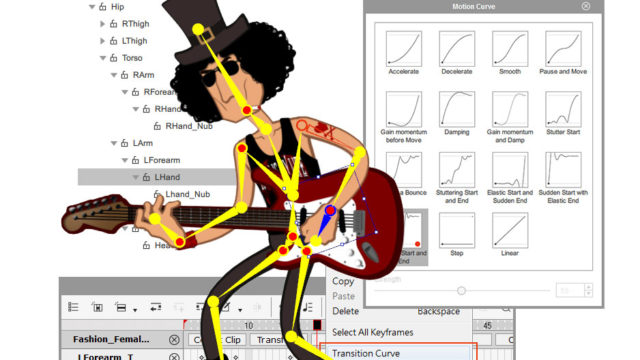640x360 pixels.
Task: Collapse the RArm tree node
Action: coord(114,75)
